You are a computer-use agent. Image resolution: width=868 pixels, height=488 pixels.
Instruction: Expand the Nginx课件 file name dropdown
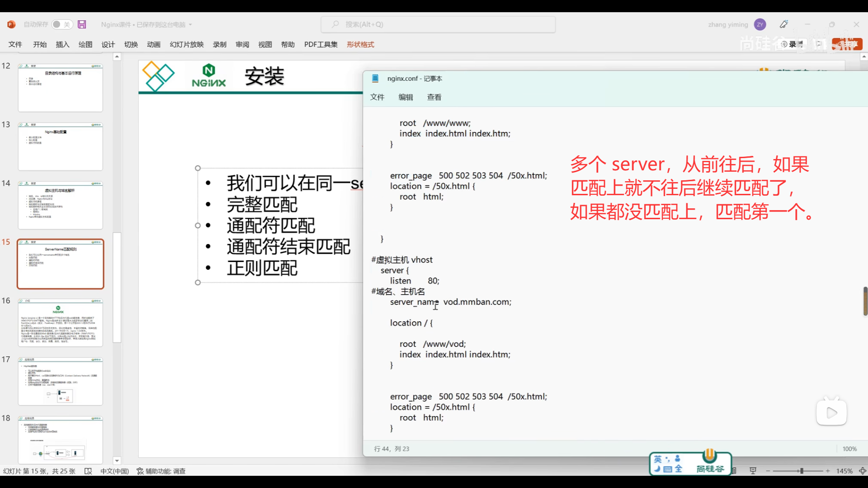coord(190,24)
